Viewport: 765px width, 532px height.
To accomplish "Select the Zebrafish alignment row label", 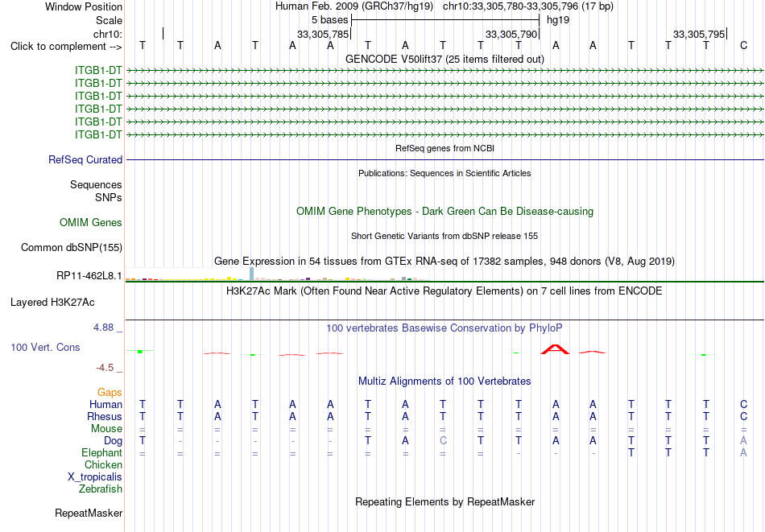I will tap(101, 489).
